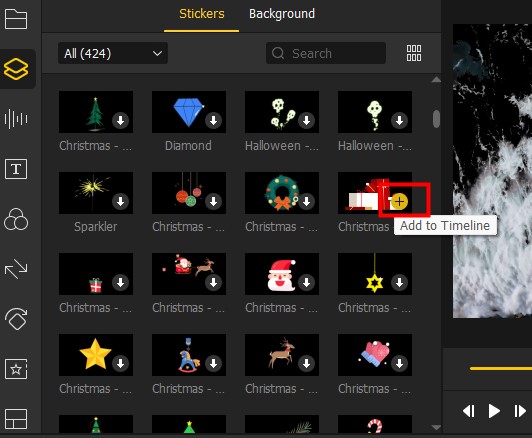
Task: Select the Audio waveform sidebar icon
Action: (x=16, y=119)
